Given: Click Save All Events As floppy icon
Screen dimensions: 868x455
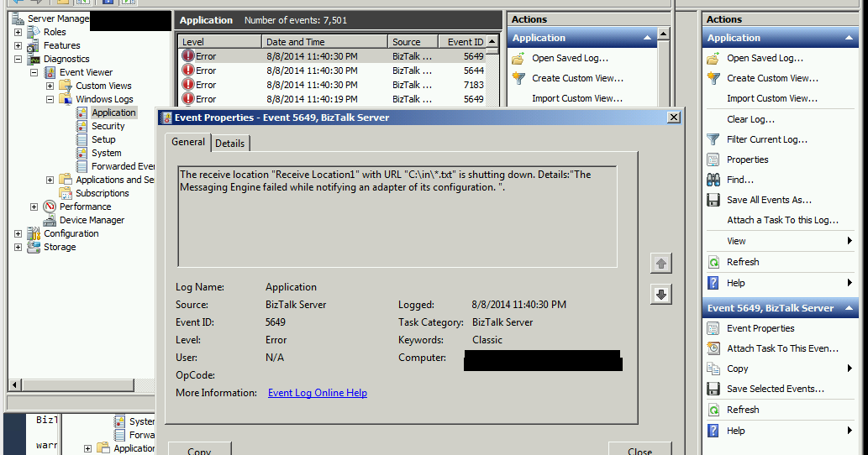Looking at the screenshot, I should point(713,200).
